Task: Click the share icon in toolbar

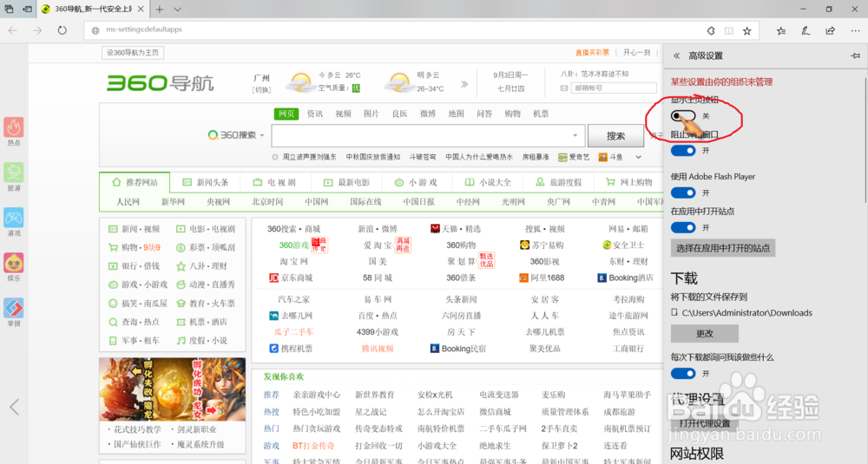Action: [831, 31]
